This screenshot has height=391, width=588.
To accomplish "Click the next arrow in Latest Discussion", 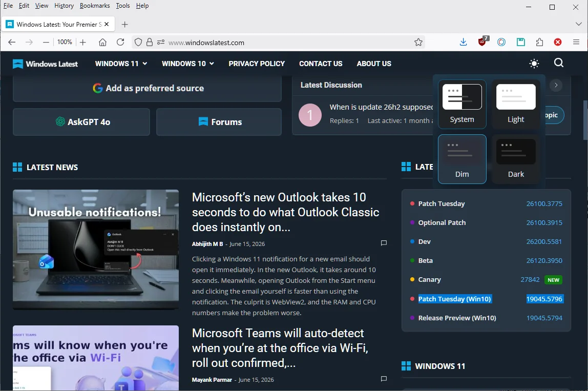I will click(x=556, y=85).
